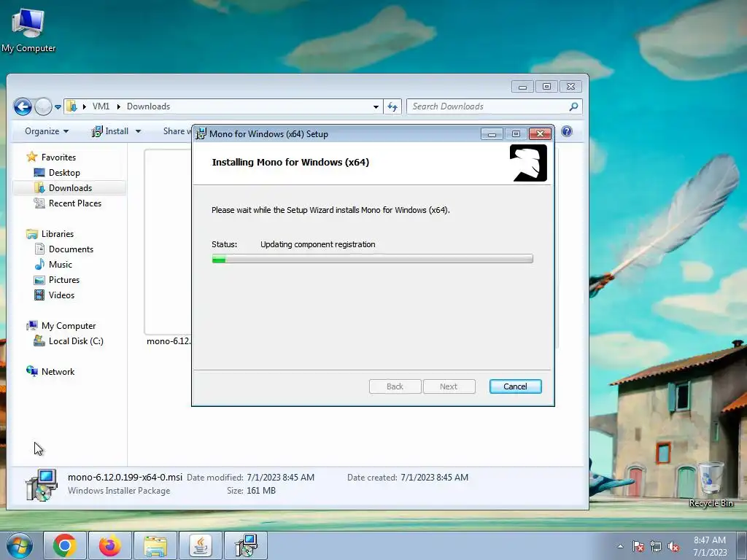Open the Recycle Bin on desktop
The width and height of the screenshot is (747, 560).
pyautogui.click(x=711, y=484)
